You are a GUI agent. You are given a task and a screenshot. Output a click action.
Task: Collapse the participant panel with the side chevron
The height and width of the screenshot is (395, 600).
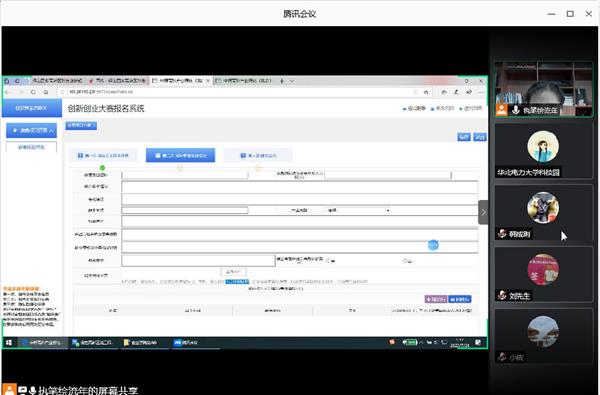click(483, 212)
